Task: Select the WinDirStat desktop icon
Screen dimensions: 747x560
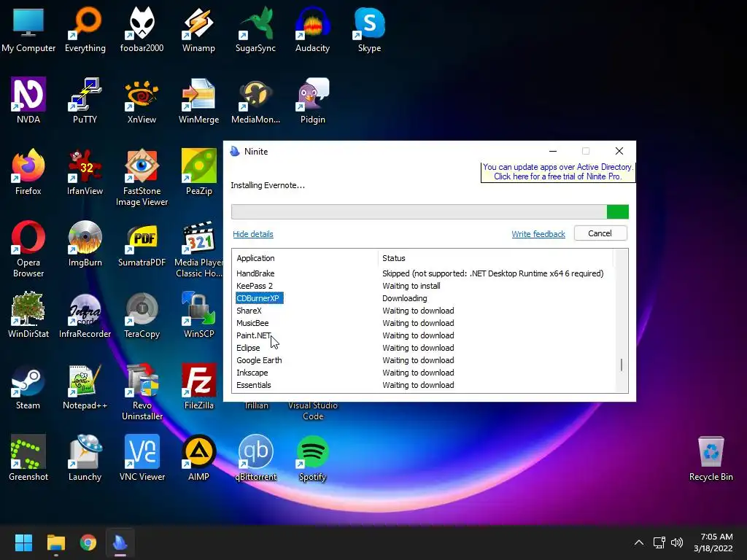Action: click(28, 315)
